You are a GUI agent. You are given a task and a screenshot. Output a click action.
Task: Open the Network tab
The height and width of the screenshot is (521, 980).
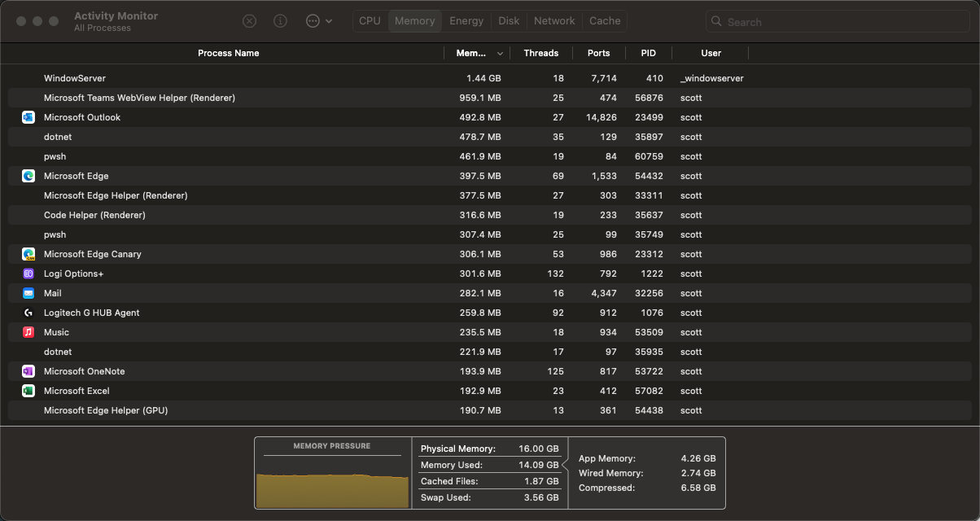coord(554,21)
